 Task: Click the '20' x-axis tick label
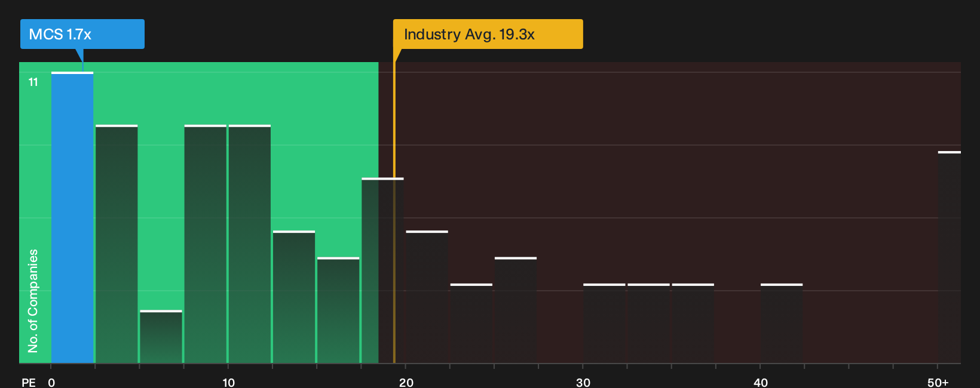pyautogui.click(x=406, y=382)
